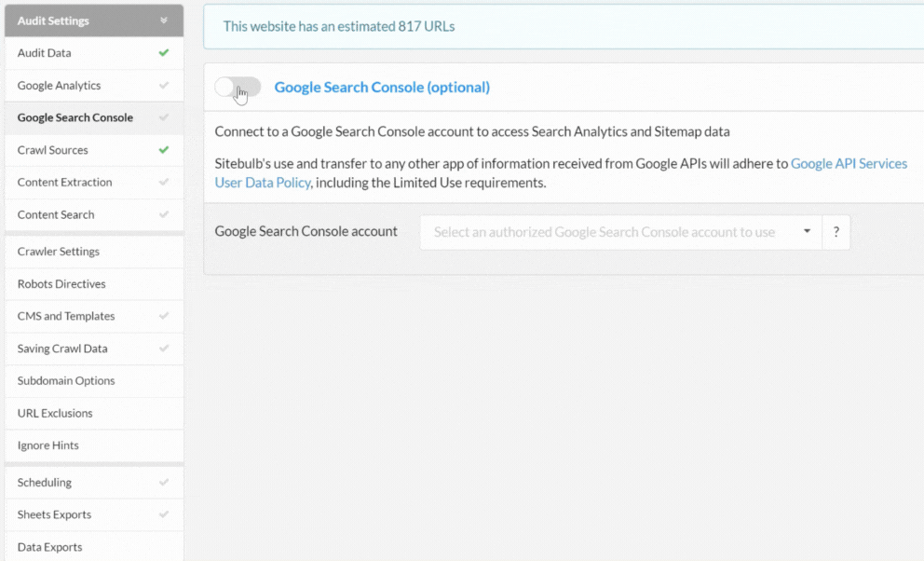
Task: Click the 'Connect to a Google Search Console account' sentence
Action: coord(472,131)
